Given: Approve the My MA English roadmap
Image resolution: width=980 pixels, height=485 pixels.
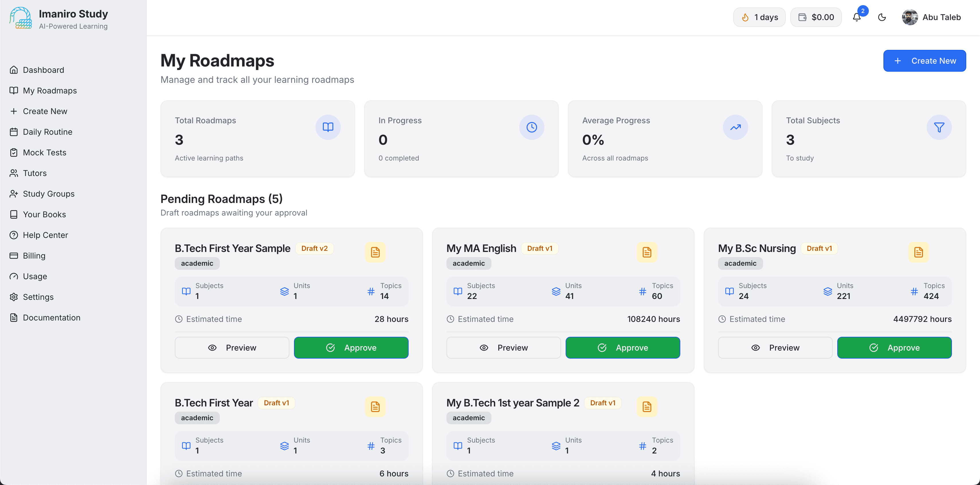Looking at the screenshot, I should [x=622, y=348].
